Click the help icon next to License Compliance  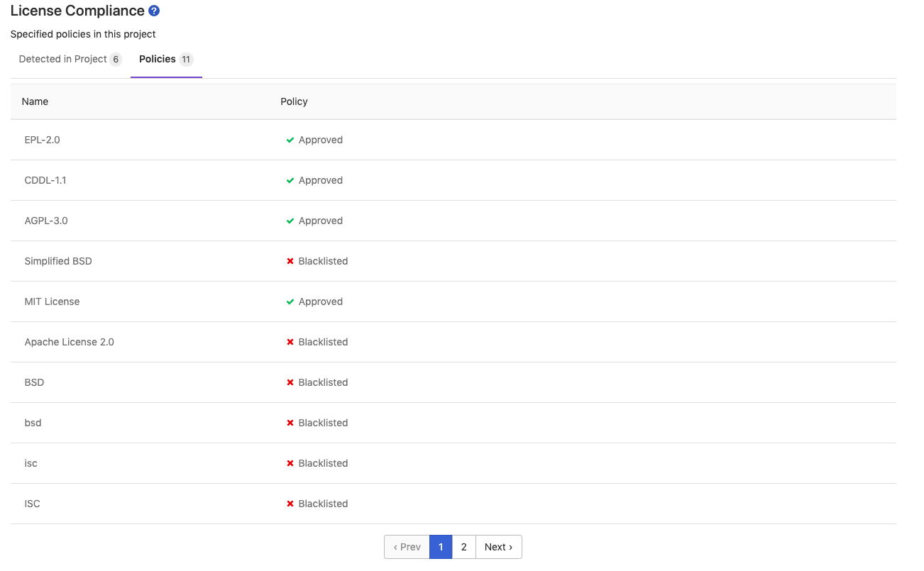tap(154, 10)
